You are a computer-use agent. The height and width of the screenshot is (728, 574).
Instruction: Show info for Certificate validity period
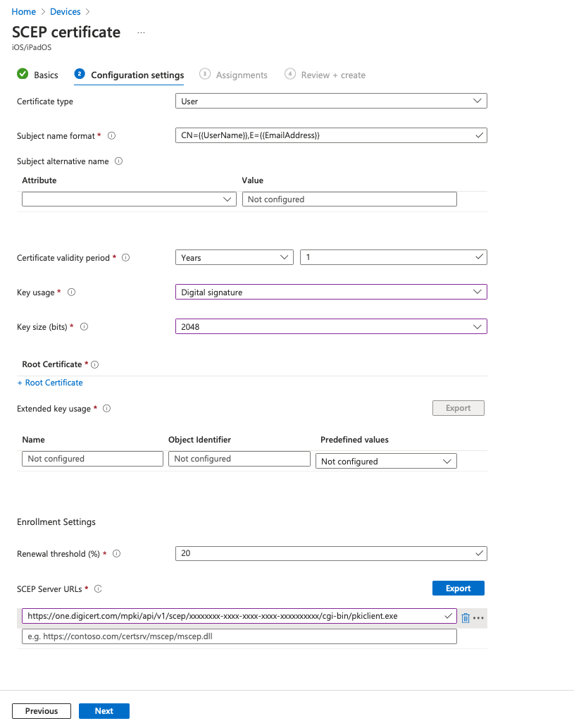click(126, 258)
